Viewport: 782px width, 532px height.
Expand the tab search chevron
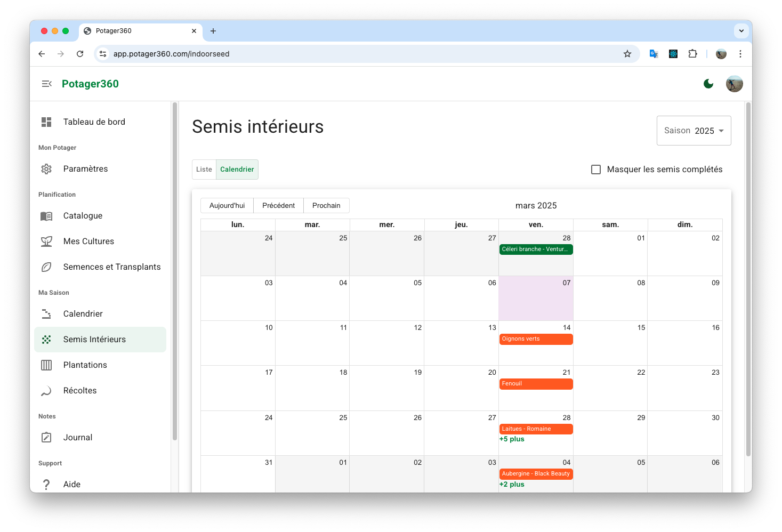click(x=741, y=31)
